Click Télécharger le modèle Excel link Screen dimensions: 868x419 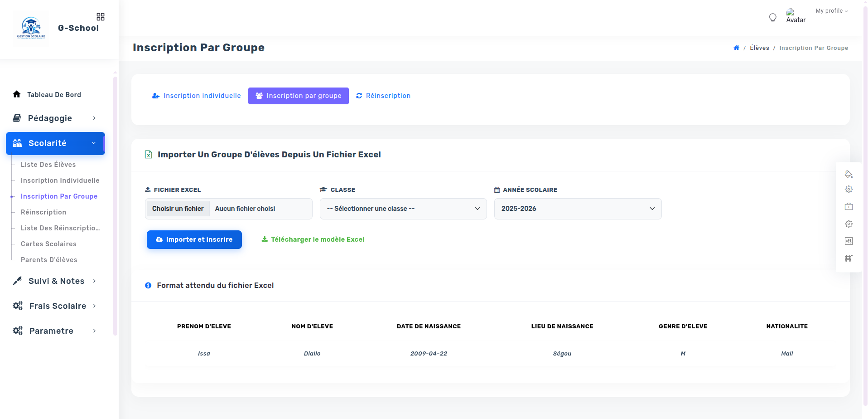pos(313,239)
